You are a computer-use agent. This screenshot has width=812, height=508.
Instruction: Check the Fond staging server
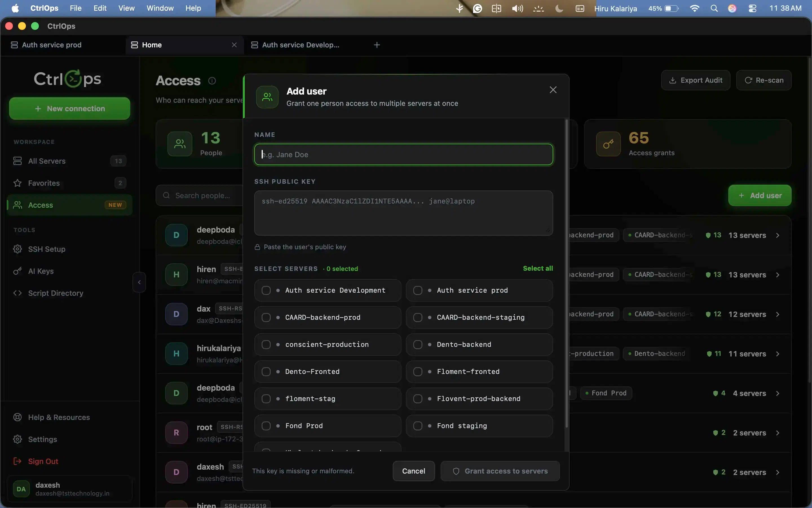[418, 426]
